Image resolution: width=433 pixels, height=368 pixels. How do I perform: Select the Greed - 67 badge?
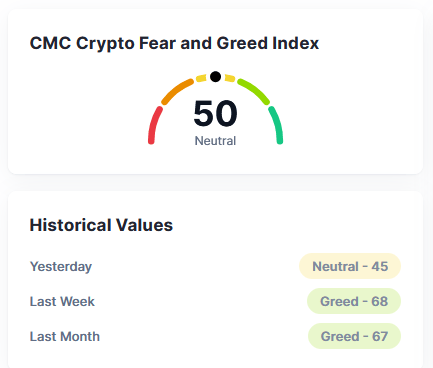[354, 336]
